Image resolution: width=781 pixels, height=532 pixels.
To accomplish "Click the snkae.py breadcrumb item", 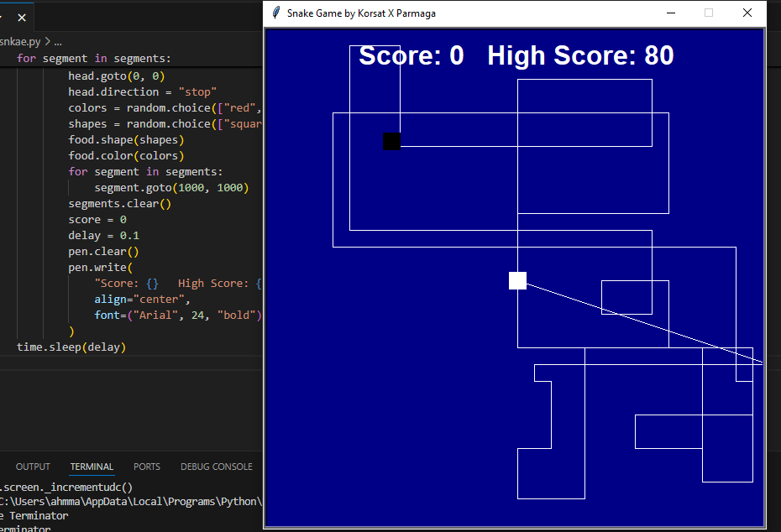I will pyautogui.click(x=20, y=42).
